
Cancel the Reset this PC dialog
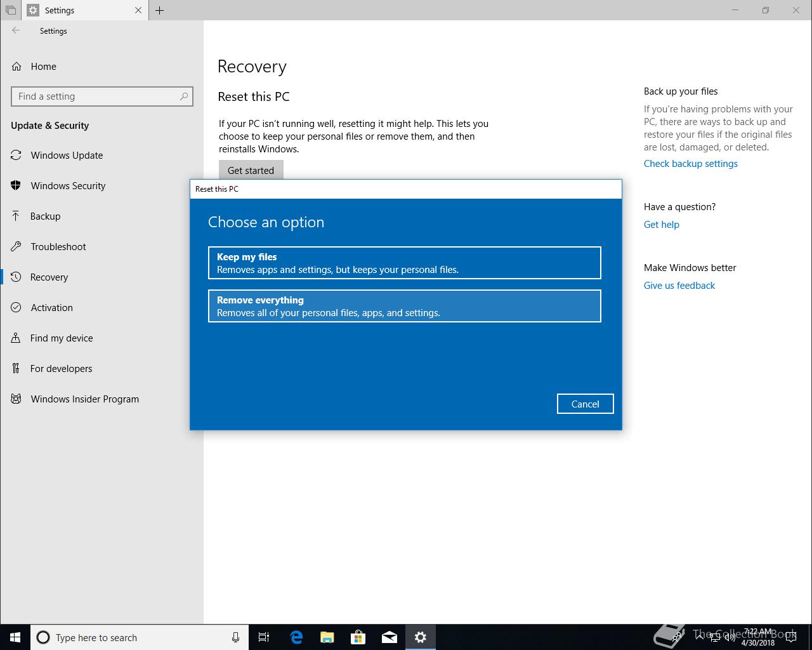click(585, 404)
